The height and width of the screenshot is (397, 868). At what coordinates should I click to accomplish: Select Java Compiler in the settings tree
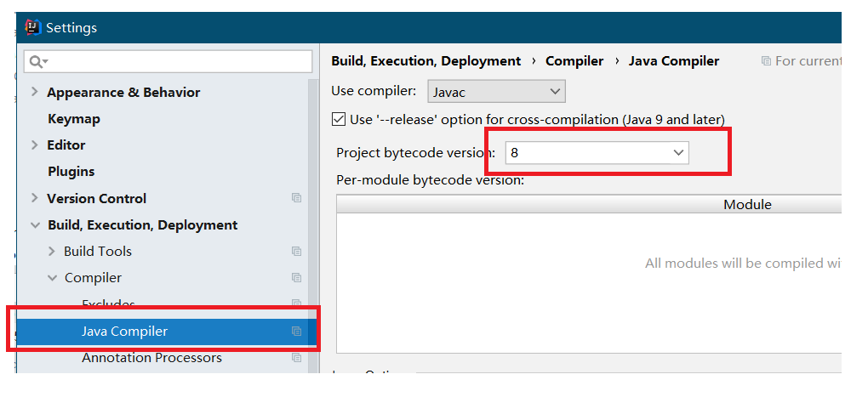(x=167, y=332)
